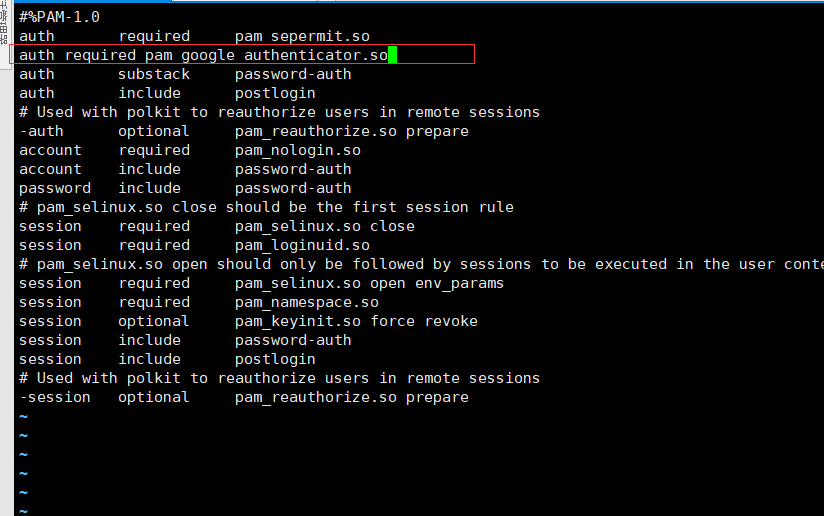Click pam_nologin.so in the account line
Image resolution: width=824 pixels, height=516 pixels.
[298, 150]
